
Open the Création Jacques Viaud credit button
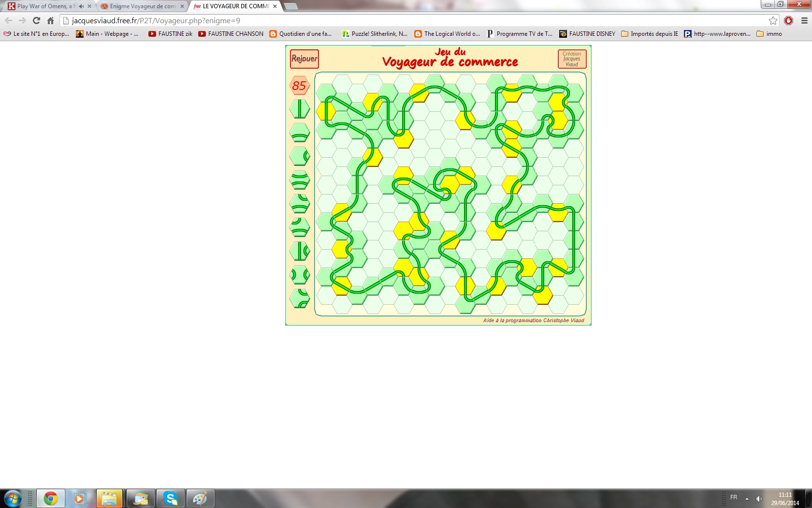[x=572, y=59]
